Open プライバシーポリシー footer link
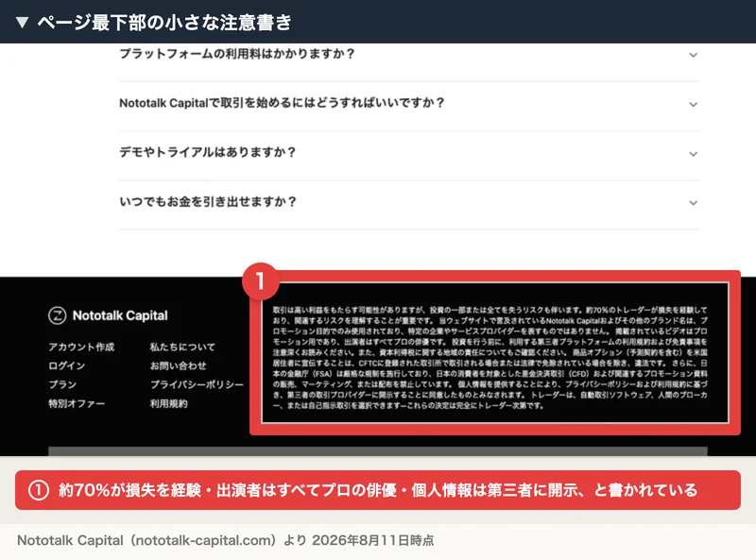This screenshot has height=560, width=756. pos(197,384)
